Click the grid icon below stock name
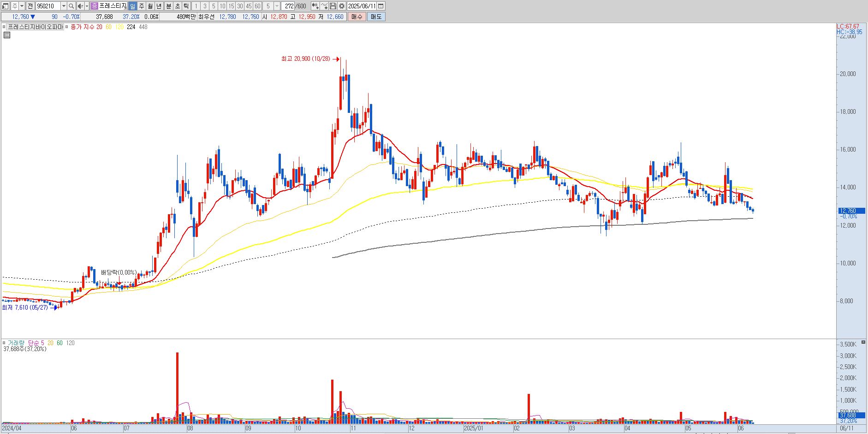868x434 pixels. pos(7,35)
